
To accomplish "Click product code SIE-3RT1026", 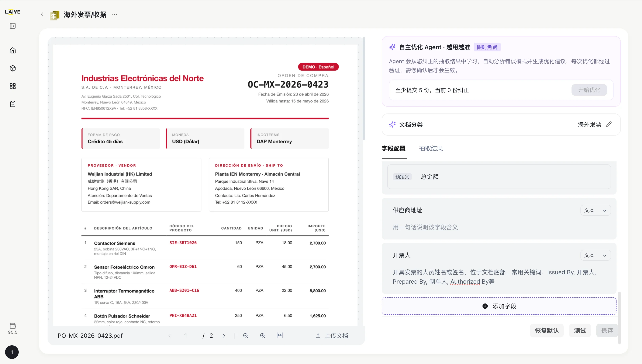I will click(x=183, y=242).
